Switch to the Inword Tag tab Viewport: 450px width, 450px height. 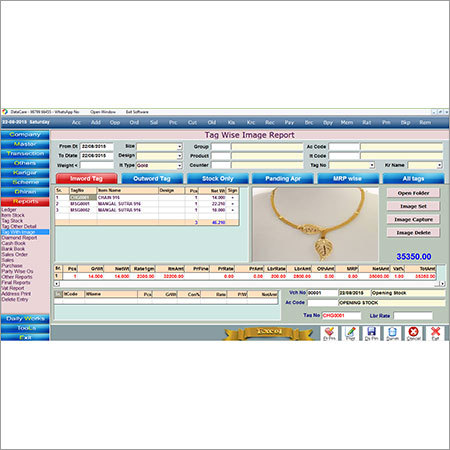86,179
